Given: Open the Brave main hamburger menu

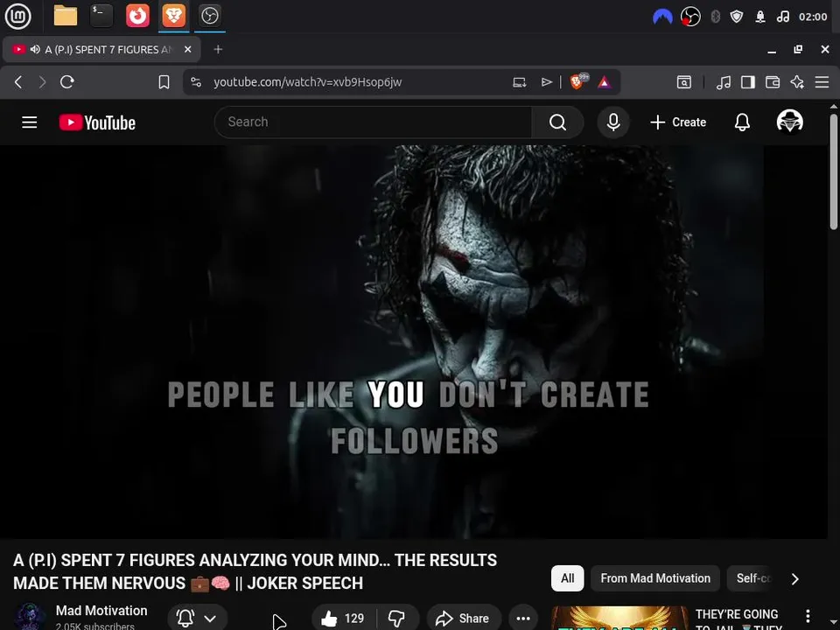Looking at the screenshot, I should click(x=822, y=82).
